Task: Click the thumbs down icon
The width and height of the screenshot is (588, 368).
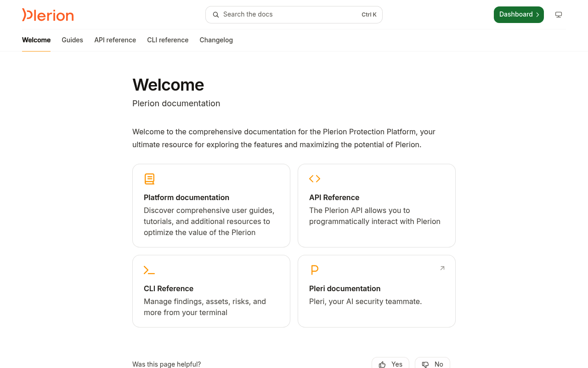Action: (425, 364)
